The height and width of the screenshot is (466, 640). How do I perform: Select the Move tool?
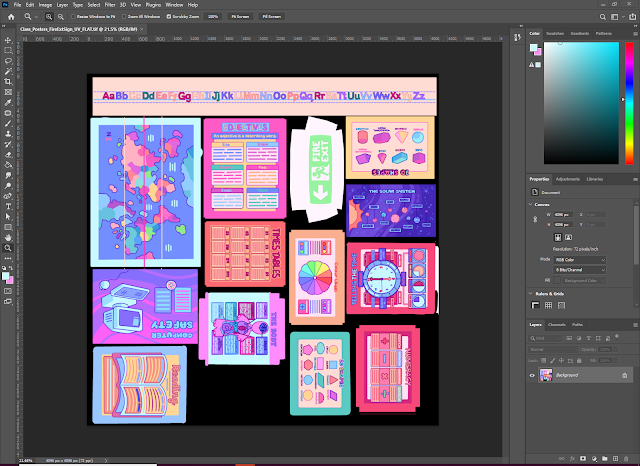tap(8, 40)
